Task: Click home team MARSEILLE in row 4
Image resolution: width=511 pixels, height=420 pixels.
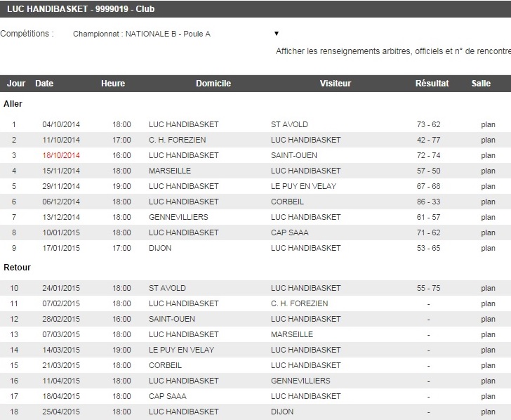Action: (170, 171)
